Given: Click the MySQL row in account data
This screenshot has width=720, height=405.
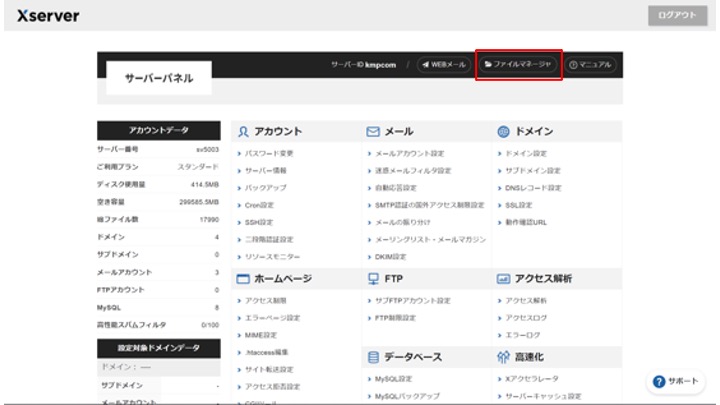Looking at the screenshot, I should coord(158,307).
